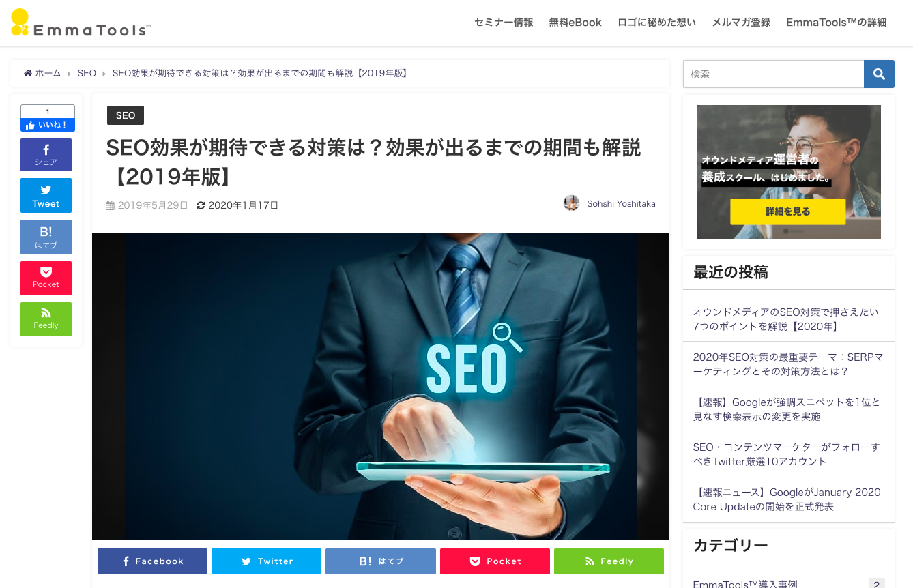The height and width of the screenshot is (588, 913).
Task: Share via sidebar Facebook シェア button
Action: [x=46, y=155]
